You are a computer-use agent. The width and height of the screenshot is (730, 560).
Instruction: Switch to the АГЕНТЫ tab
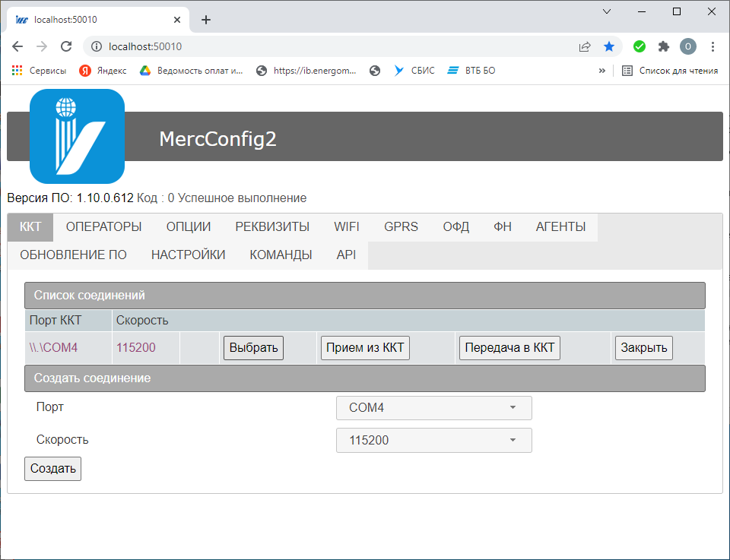(561, 227)
